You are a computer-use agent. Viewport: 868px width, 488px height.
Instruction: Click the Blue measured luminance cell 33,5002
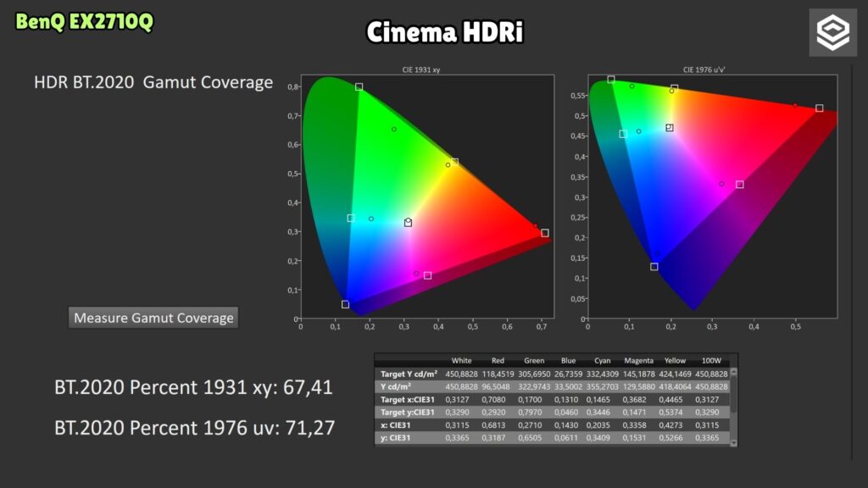click(x=568, y=386)
